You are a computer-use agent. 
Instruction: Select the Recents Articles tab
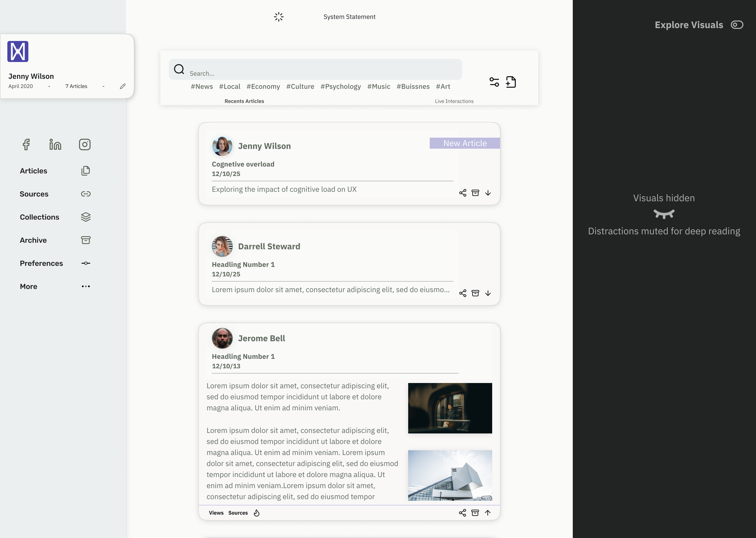(244, 101)
